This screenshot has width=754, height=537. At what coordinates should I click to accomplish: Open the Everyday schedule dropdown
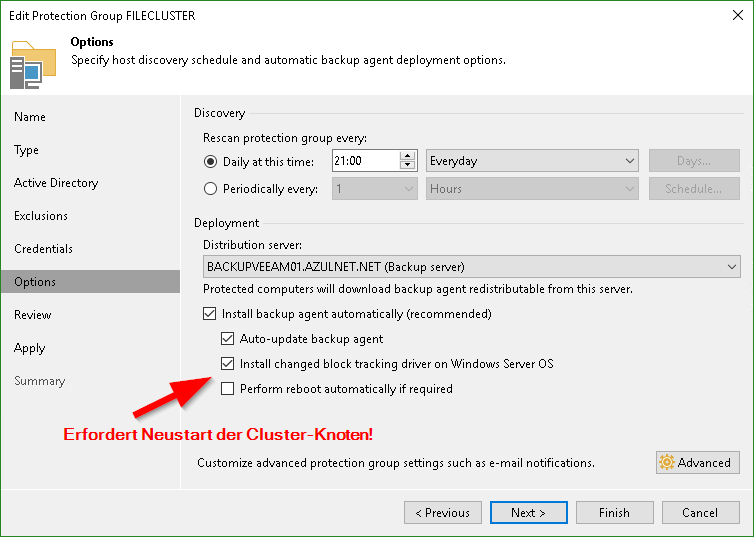click(532, 161)
